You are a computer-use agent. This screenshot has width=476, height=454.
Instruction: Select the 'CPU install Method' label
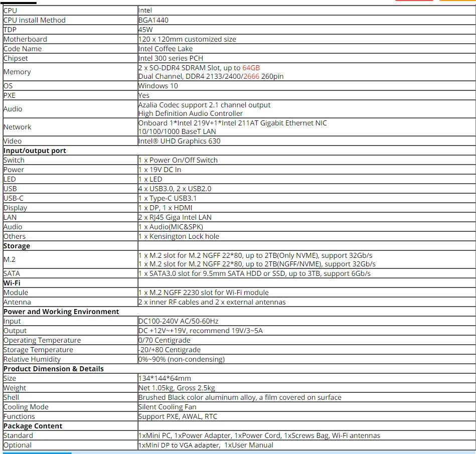tap(34, 20)
